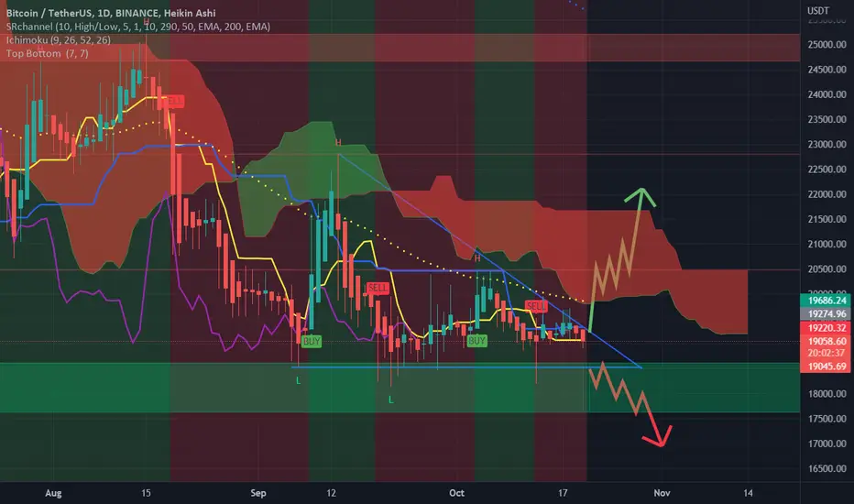This screenshot has width=854, height=504.
Task: Click the 12 date label on the time axis
Action: 331,493
